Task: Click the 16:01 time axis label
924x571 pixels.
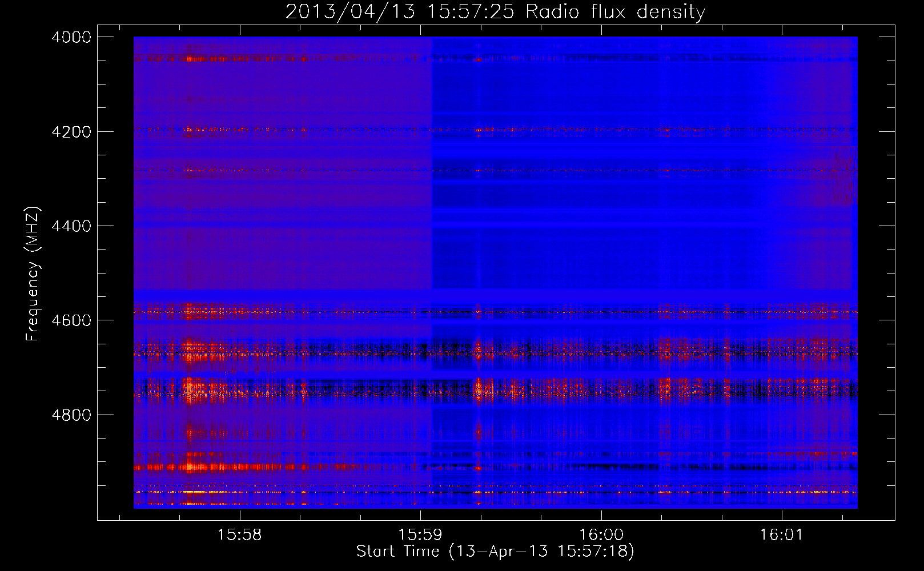Action: pyautogui.click(x=781, y=535)
